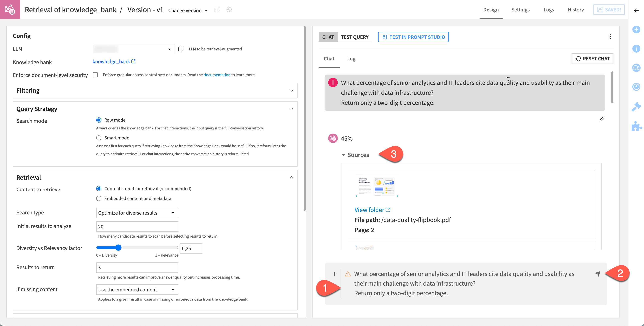644x326 pixels.
Task: Open the overflow menu with three-dot icon
Action: point(610,36)
